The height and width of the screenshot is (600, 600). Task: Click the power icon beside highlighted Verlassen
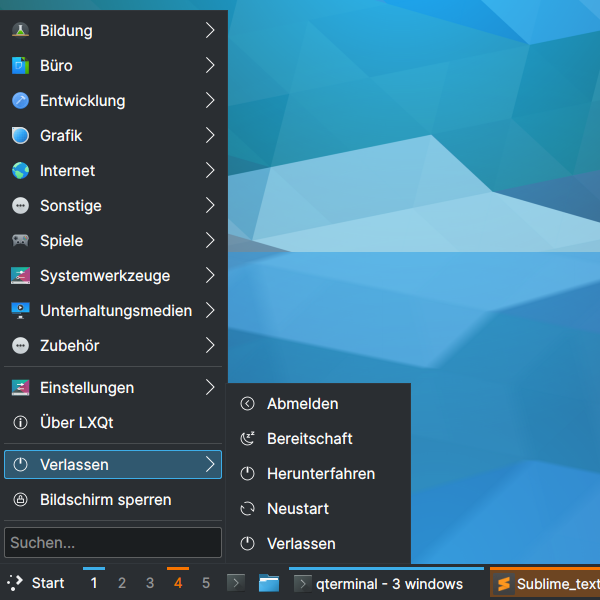20,465
